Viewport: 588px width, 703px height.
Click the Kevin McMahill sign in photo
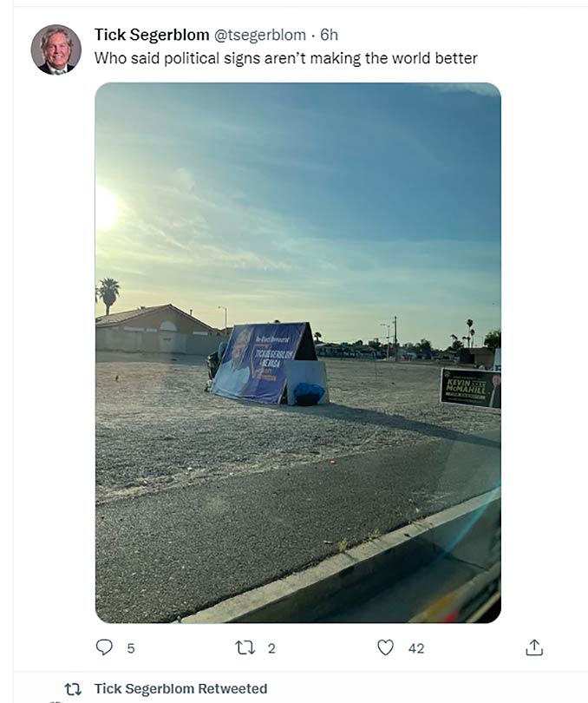pyautogui.click(x=471, y=388)
